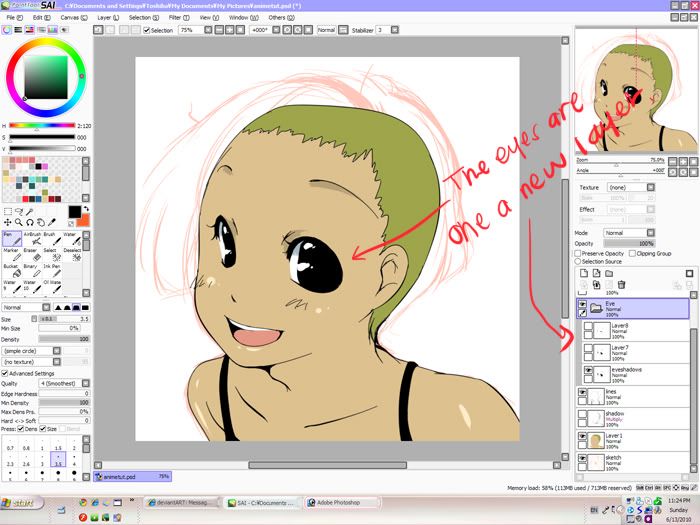Activate the hand pan tool
The image size is (700, 525).
click(x=41, y=222)
